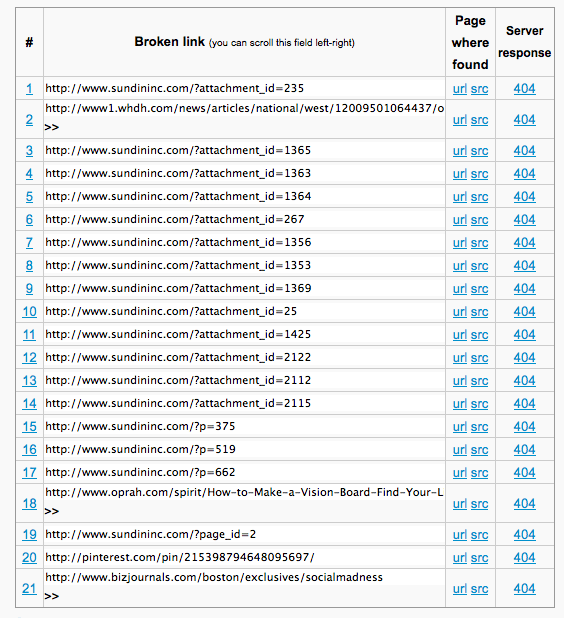Open row number 1 link
Viewport: 564px width, 618px height.
pos(29,89)
